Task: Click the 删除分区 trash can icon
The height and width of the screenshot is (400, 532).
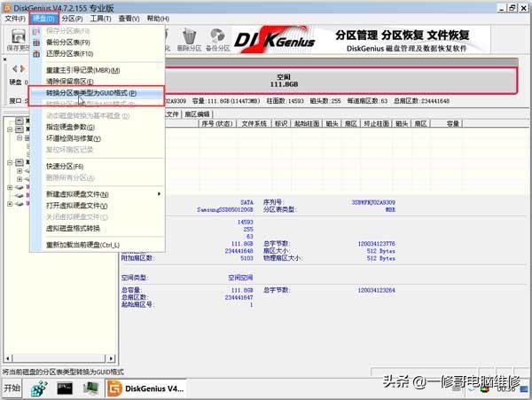Action: click(x=190, y=36)
